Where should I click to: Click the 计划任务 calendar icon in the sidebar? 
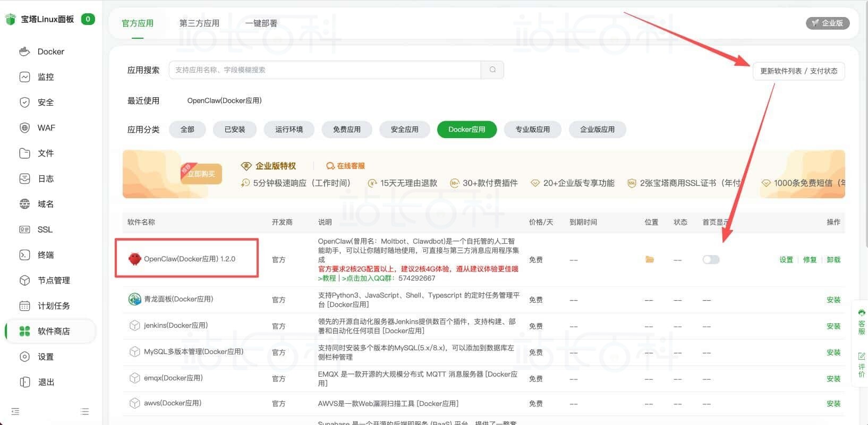point(24,306)
